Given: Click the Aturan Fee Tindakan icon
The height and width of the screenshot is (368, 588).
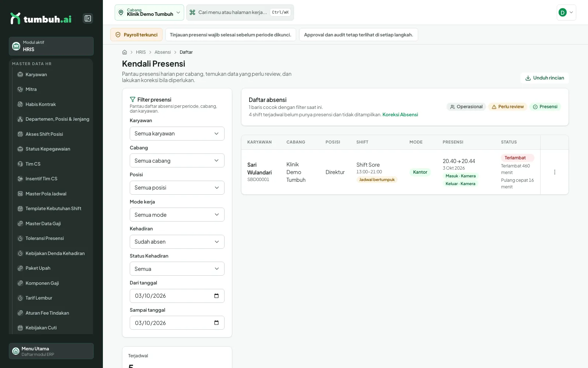Looking at the screenshot, I should (20, 313).
